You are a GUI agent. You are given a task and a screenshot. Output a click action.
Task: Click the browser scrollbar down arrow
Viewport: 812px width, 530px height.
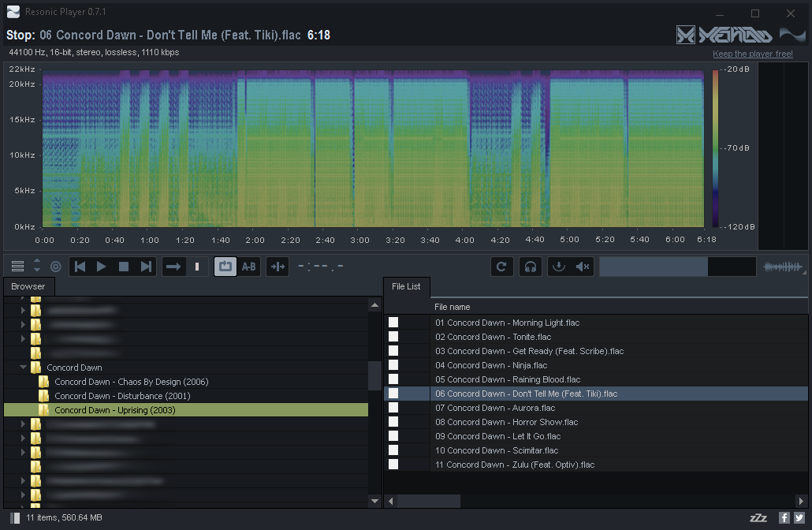tap(374, 501)
